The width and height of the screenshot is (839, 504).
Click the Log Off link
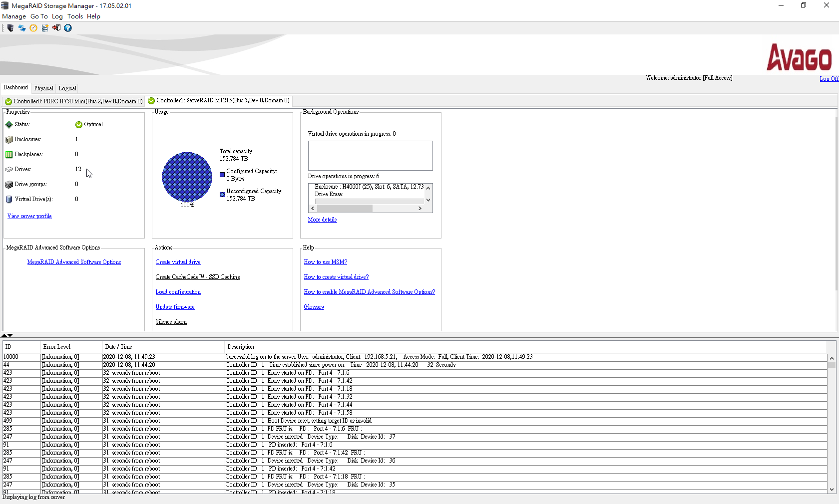829,79
